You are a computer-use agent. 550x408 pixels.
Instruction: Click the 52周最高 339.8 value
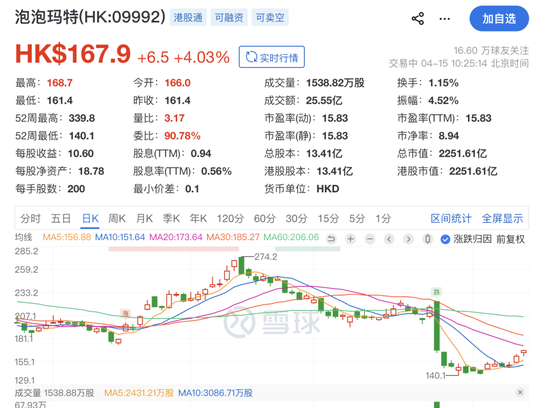click(81, 118)
